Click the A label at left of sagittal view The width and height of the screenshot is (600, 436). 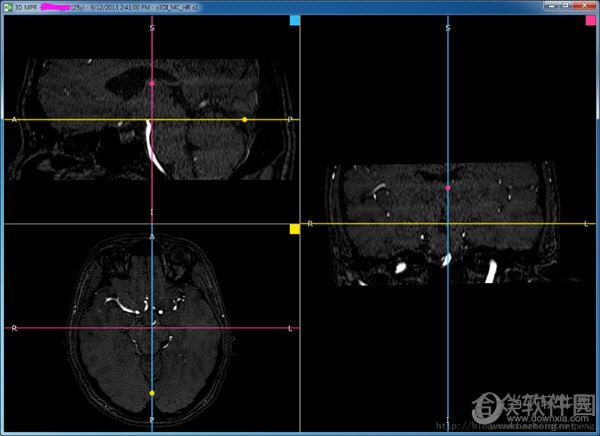point(15,120)
